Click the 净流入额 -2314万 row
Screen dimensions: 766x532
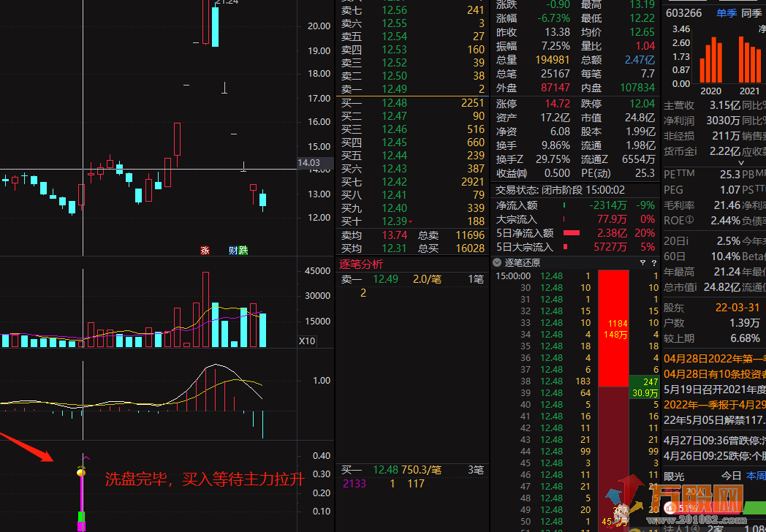coord(575,205)
